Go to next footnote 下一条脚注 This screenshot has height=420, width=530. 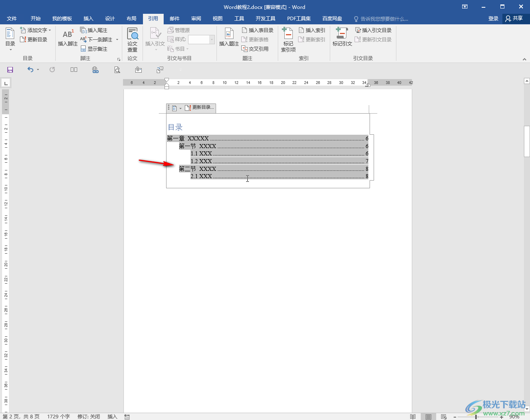[x=96, y=39]
